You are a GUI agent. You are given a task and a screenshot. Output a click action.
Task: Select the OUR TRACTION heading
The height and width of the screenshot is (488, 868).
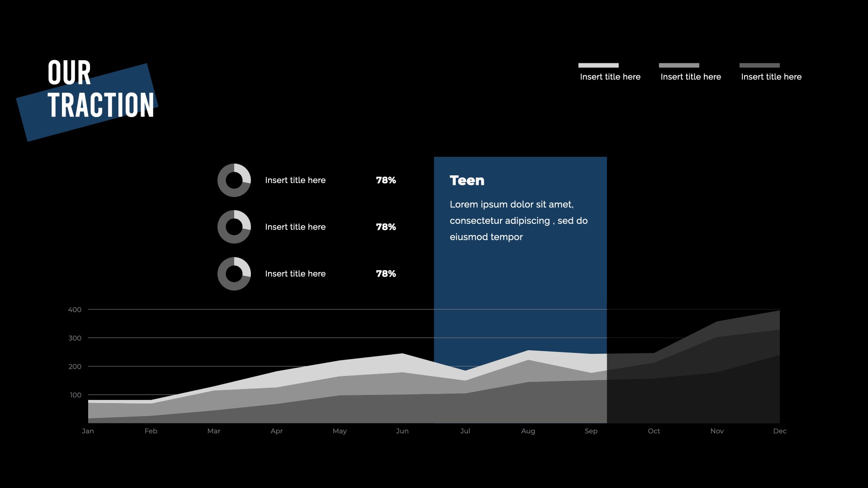click(x=100, y=89)
